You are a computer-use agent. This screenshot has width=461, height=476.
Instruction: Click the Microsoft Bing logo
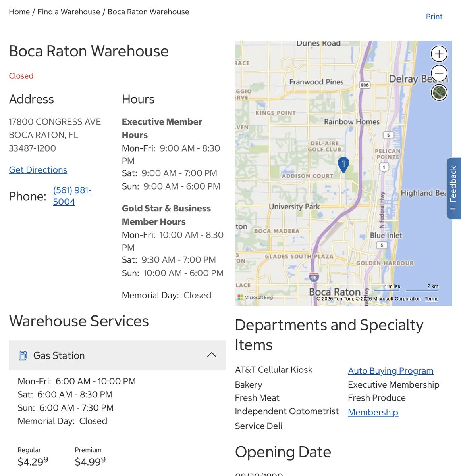tap(255, 297)
